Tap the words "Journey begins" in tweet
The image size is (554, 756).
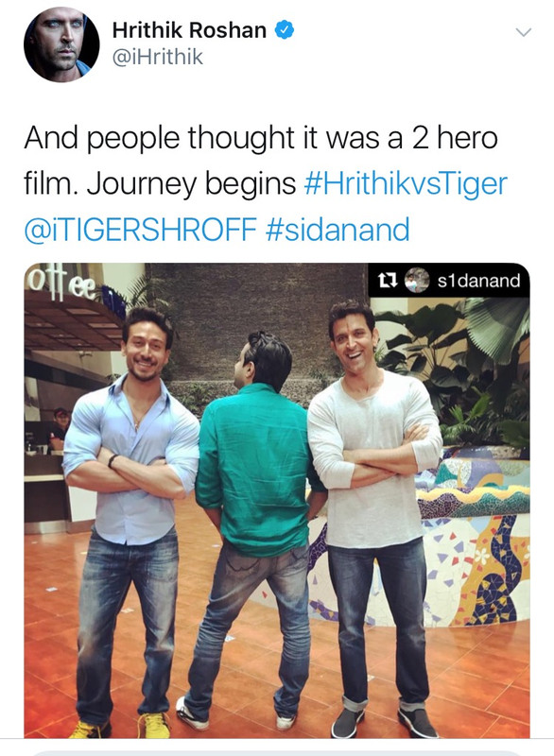click(191, 183)
